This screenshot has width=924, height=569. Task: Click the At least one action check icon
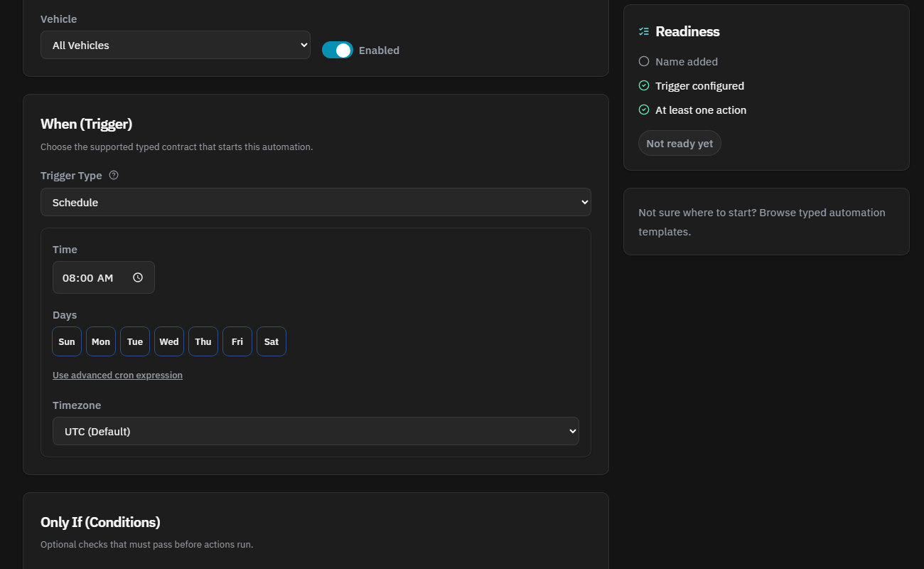tap(644, 110)
